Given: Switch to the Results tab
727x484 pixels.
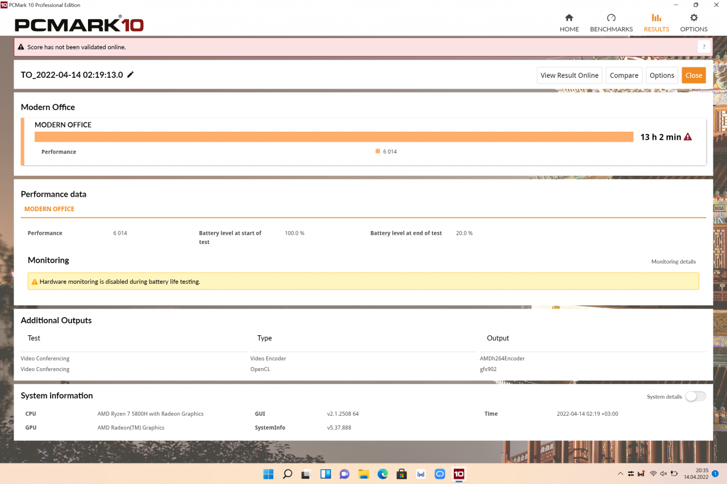Looking at the screenshot, I should tap(656, 23).
